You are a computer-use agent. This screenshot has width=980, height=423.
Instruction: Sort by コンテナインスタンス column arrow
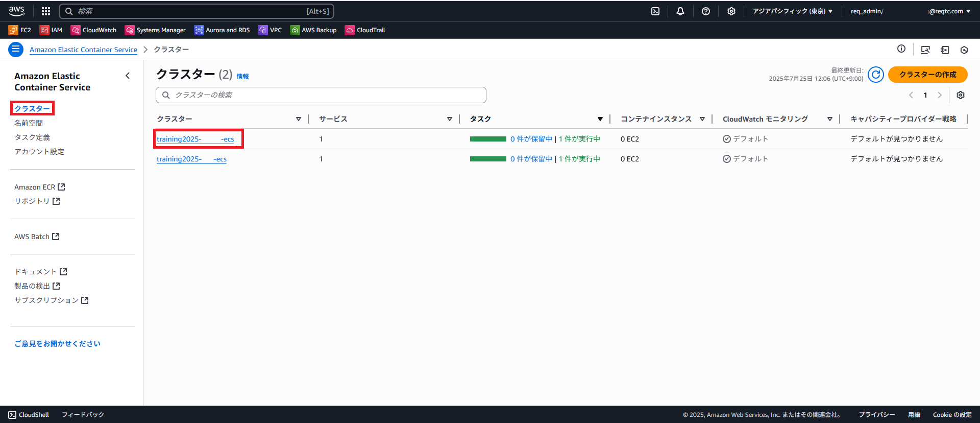click(702, 119)
